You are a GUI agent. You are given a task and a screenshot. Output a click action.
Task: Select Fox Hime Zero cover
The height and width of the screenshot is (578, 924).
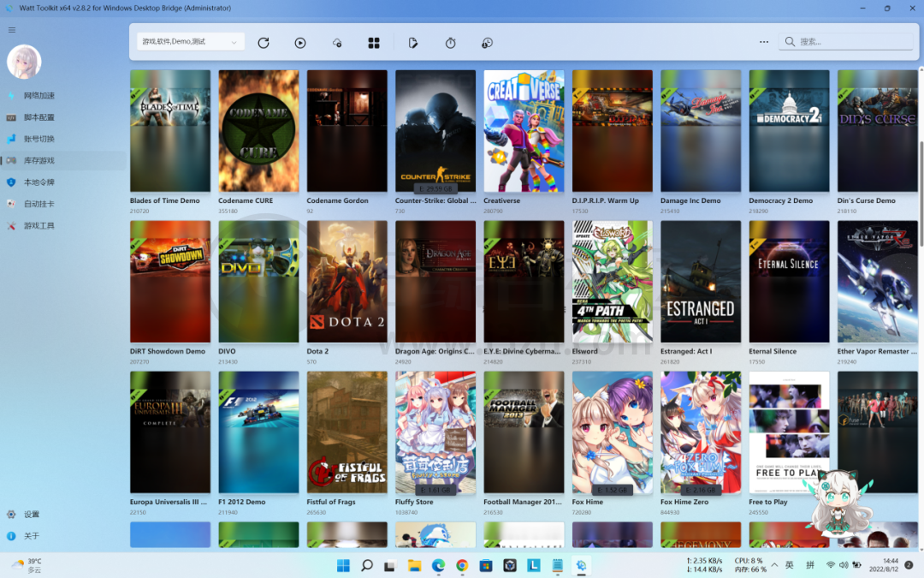(x=701, y=432)
